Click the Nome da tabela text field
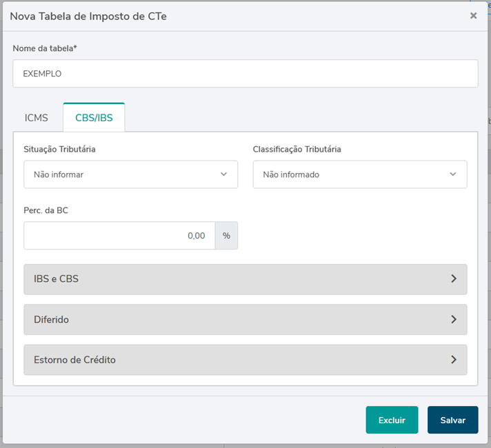Image resolution: width=491 pixels, height=448 pixels. (245, 74)
